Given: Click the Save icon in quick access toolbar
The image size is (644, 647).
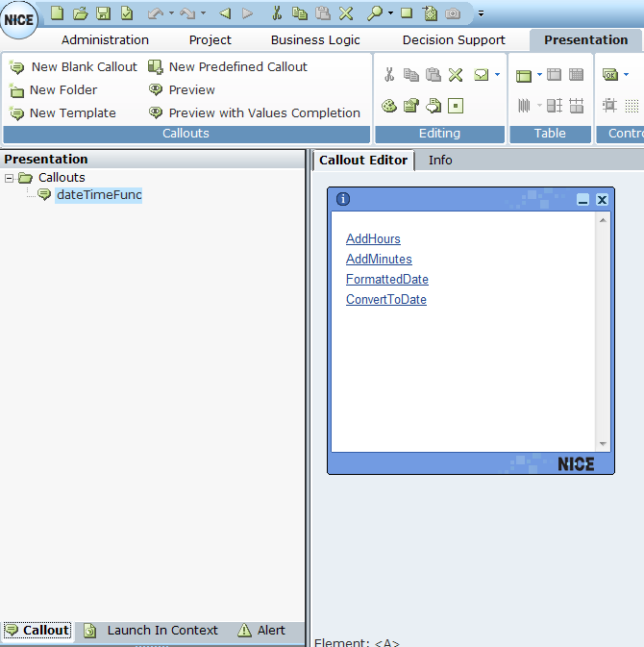Looking at the screenshot, I should pyautogui.click(x=103, y=13).
